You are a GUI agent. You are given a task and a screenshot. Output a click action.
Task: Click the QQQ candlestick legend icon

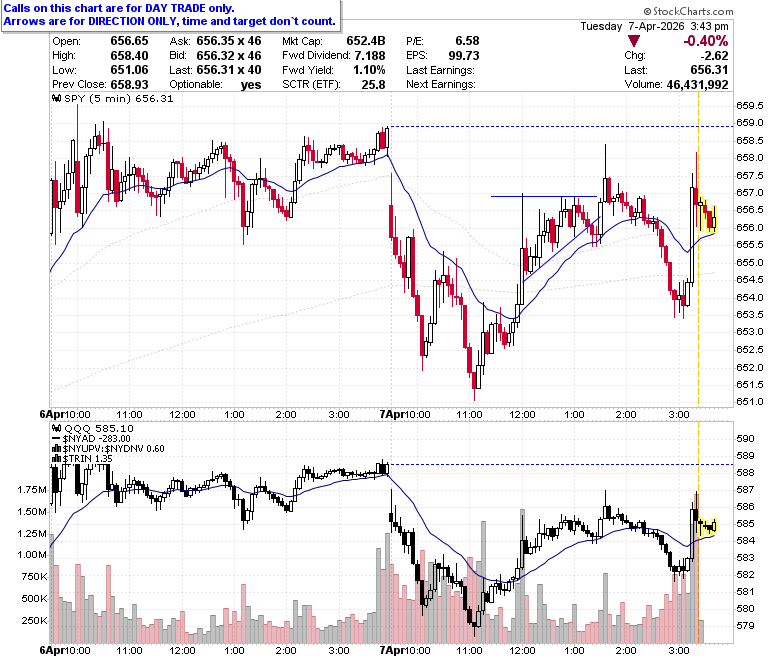(x=57, y=428)
